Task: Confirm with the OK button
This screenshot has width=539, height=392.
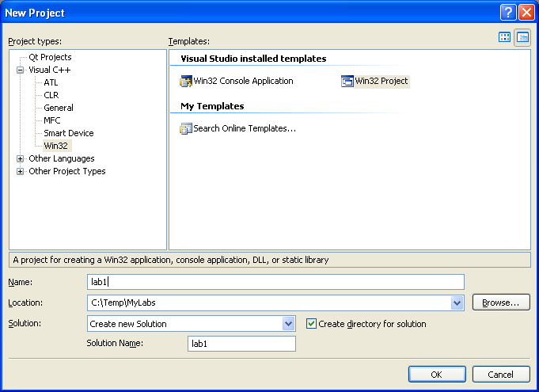Action: point(437,374)
